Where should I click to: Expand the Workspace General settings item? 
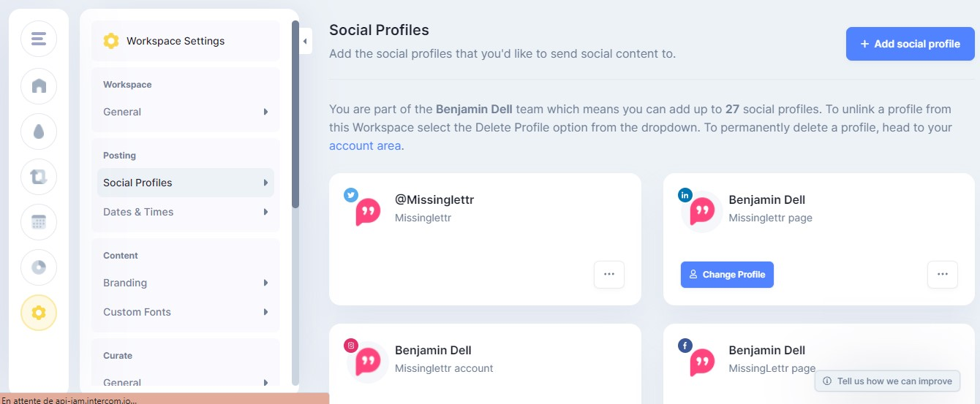(186, 112)
